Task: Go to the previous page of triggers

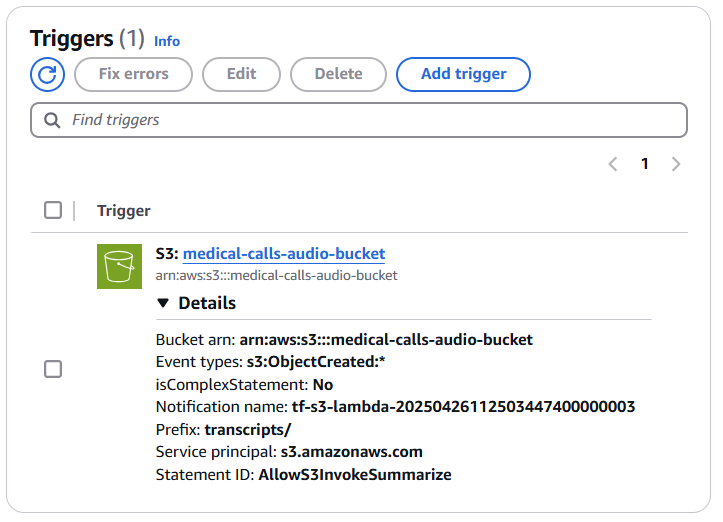Action: click(613, 164)
